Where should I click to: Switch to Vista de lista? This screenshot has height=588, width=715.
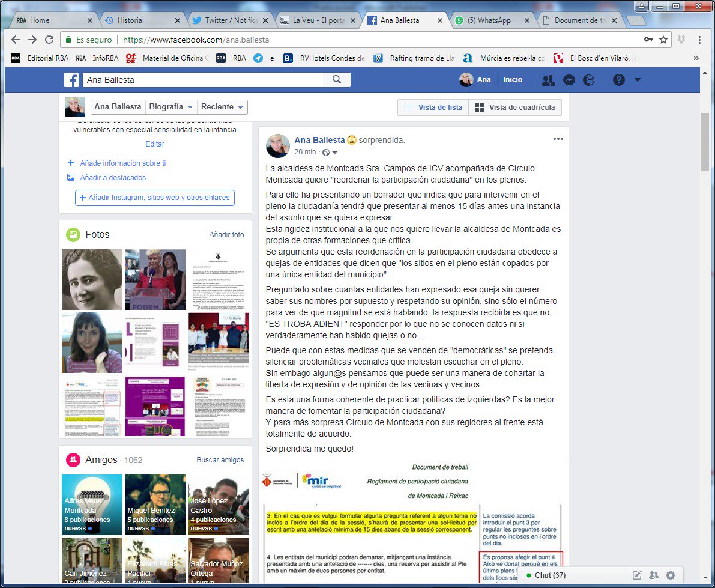point(433,108)
